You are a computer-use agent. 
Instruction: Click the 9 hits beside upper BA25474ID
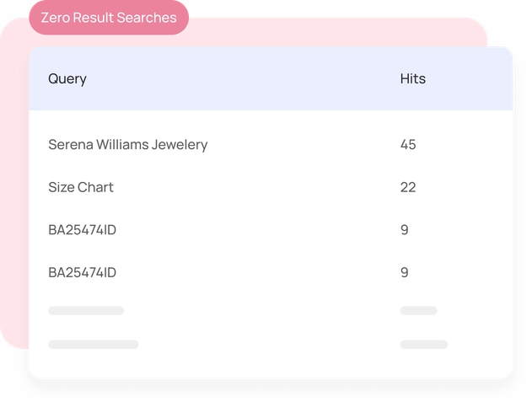click(x=405, y=229)
